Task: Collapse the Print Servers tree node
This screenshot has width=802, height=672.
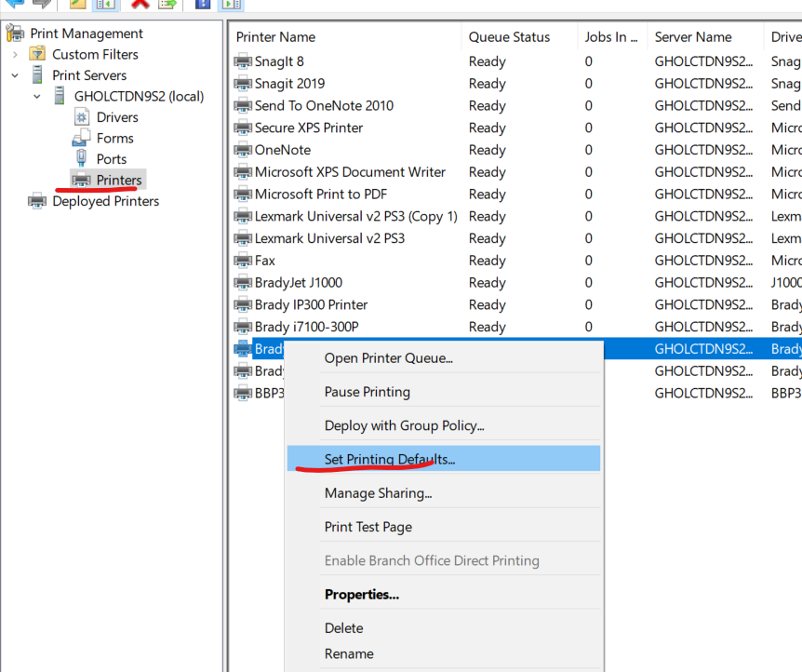Action: pyautogui.click(x=15, y=75)
